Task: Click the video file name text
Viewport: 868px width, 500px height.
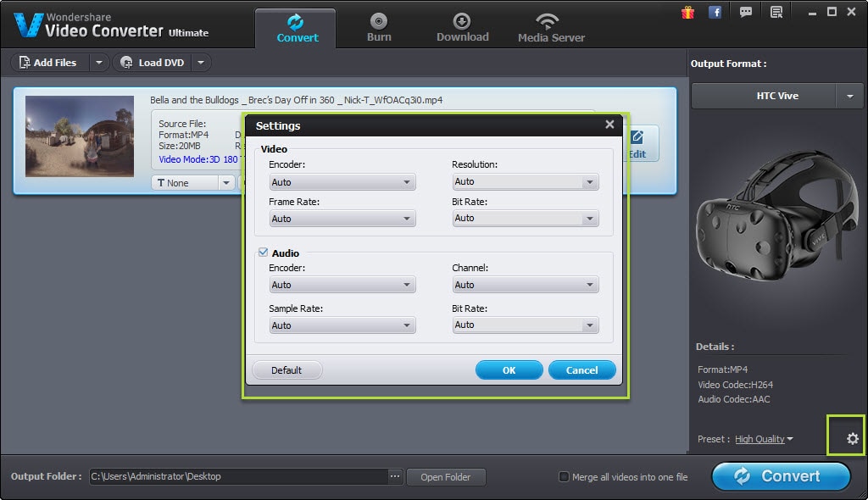Action: [x=296, y=100]
